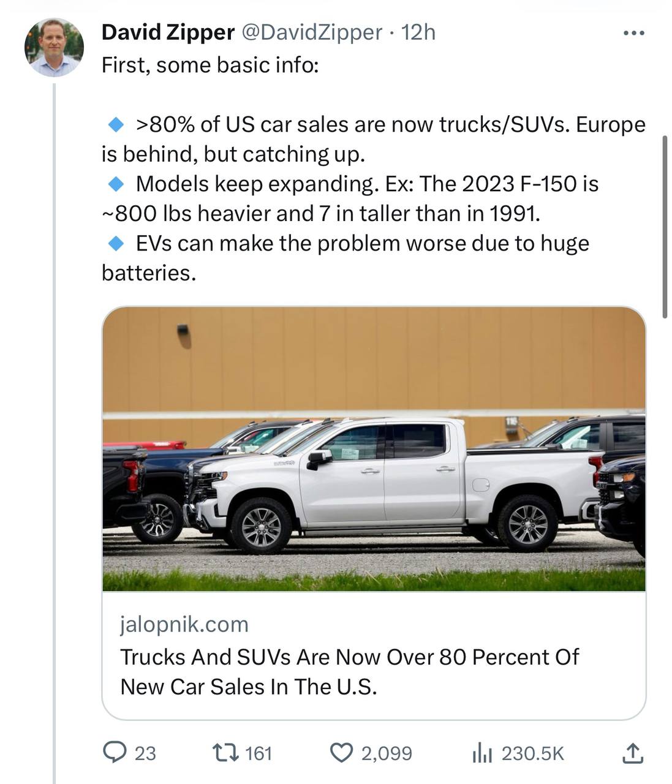
Task: Click the reply speech bubble icon
Action: [x=115, y=752]
